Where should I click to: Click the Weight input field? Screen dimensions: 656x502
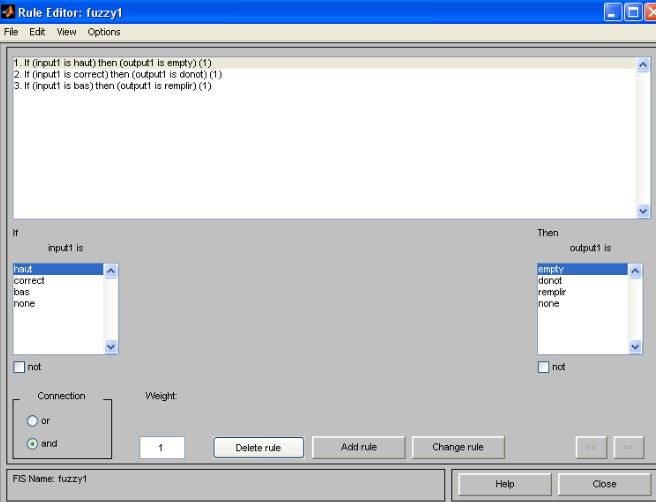(161, 448)
